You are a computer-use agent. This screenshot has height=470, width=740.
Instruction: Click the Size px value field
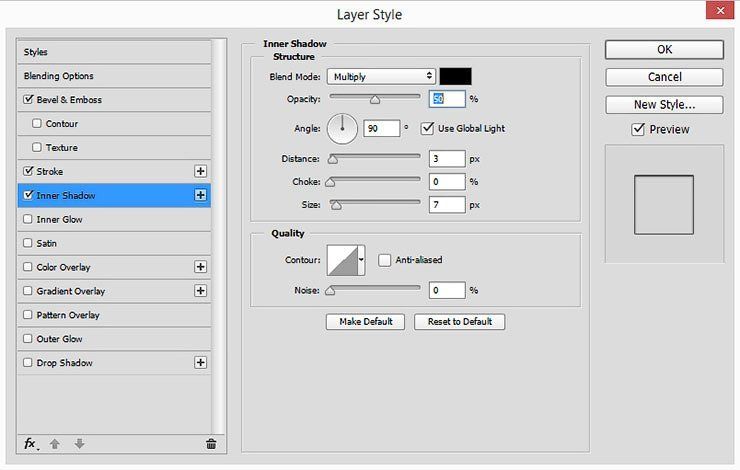(447, 205)
